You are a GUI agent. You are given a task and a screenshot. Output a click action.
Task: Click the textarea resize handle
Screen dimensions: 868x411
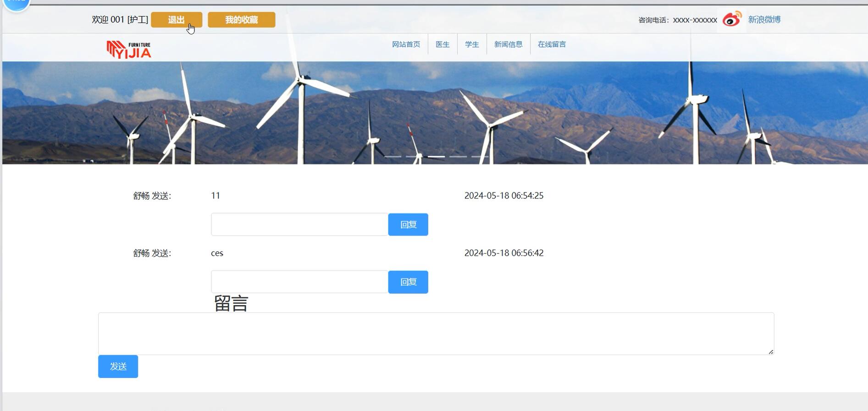771,351
